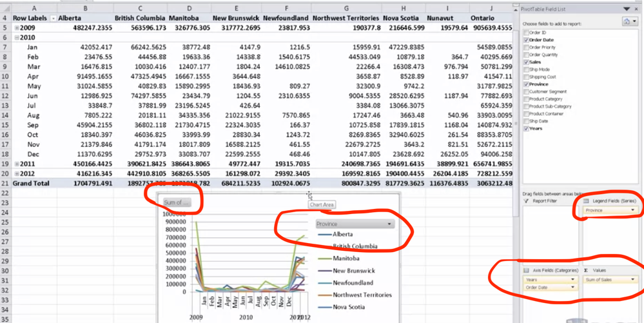
Task: Select the Dec row label cell
Action: click(x=34, y=154)
